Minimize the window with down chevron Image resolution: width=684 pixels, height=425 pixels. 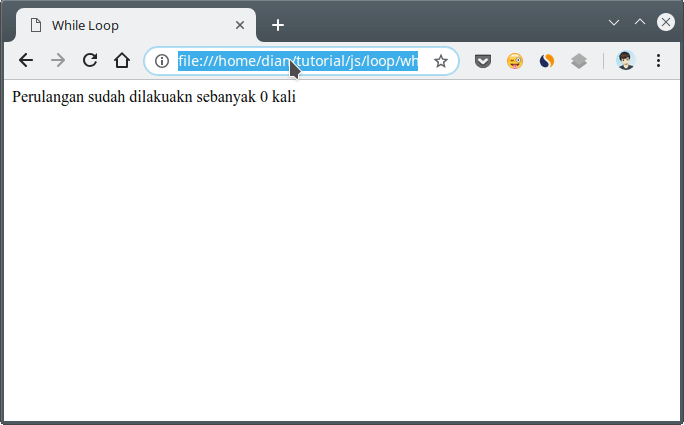tap(614, 22)
